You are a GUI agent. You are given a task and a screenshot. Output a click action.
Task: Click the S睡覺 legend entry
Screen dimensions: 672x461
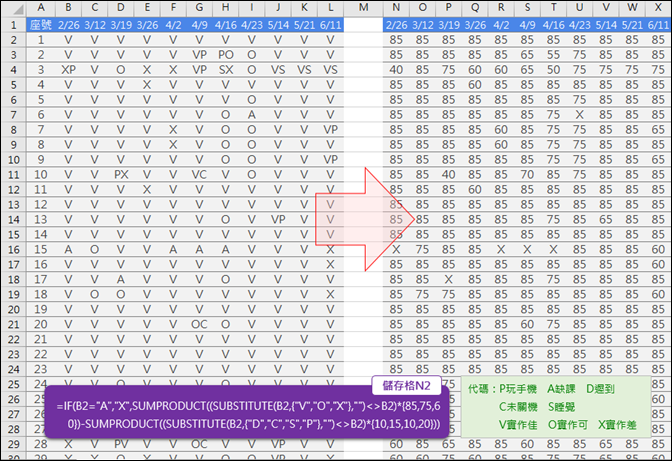561,407
